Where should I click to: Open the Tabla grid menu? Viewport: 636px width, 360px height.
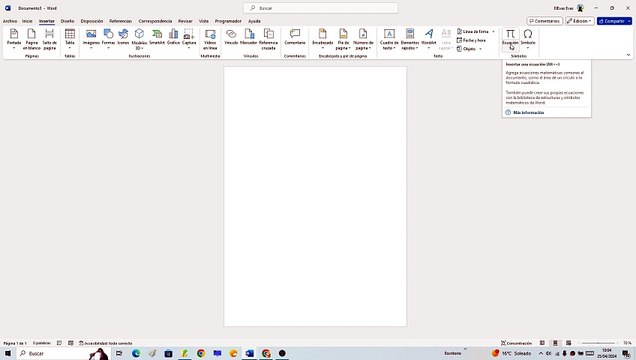point(70,39)
